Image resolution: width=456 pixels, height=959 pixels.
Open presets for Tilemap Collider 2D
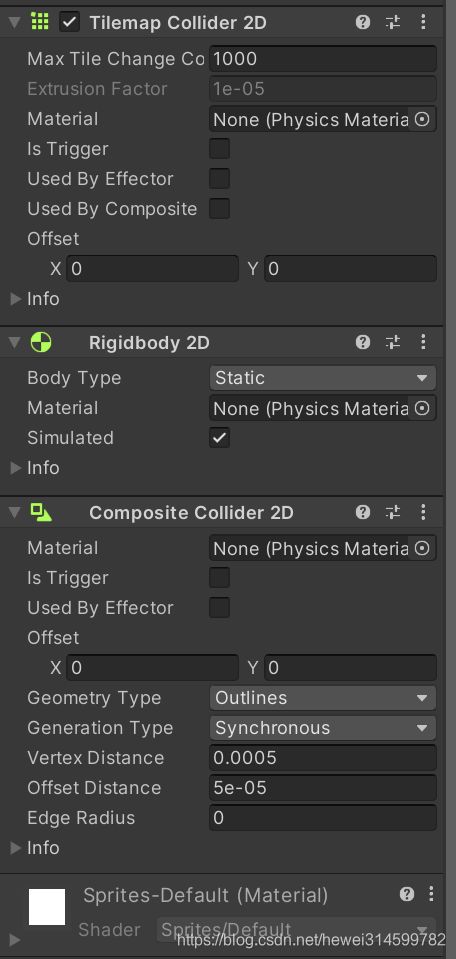click(393, 23)
